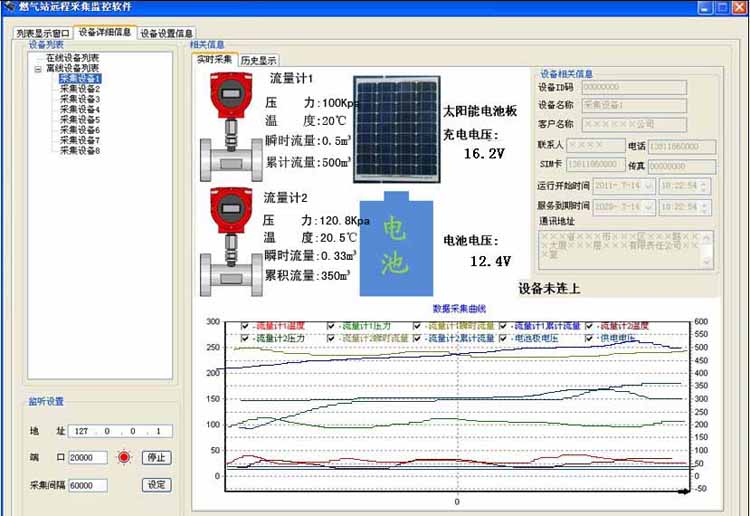Click the 通讯地址 scrollbar down arrow
Image resolution: width=750 pixels, height=516 pixels.
pyautogui.click(x=707, y=262)
